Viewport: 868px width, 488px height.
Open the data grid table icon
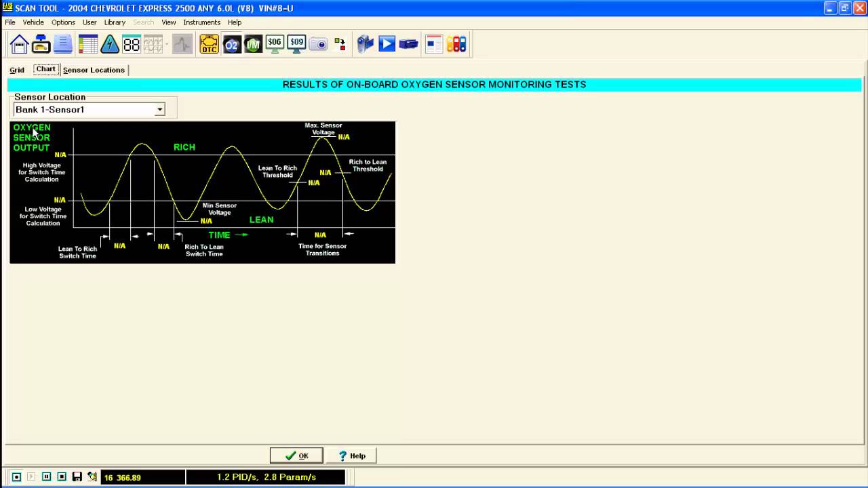pyautogui.click(x=88, y=45)
